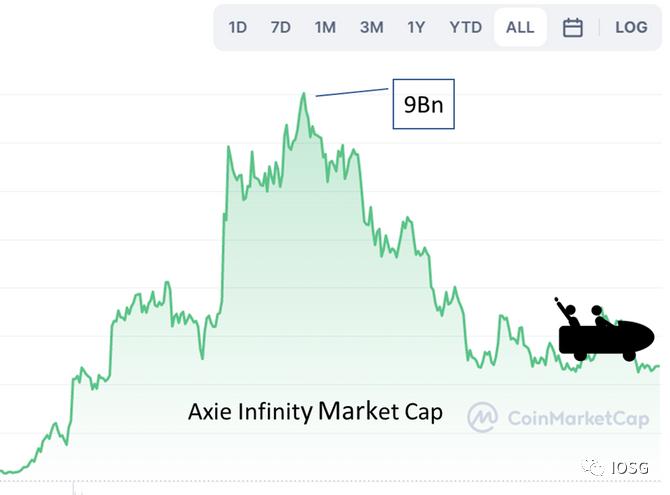Image resolution: width=670 pixels, height=495 pixels.
Task: Click the 9Bn annotation box
Action: [x=423, y=104]
